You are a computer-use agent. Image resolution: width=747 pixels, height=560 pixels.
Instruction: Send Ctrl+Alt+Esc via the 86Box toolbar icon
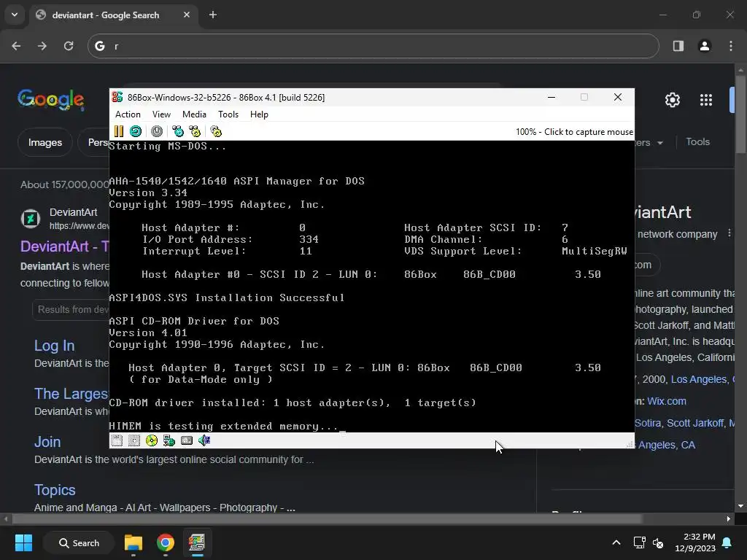[x=195, y=131]
